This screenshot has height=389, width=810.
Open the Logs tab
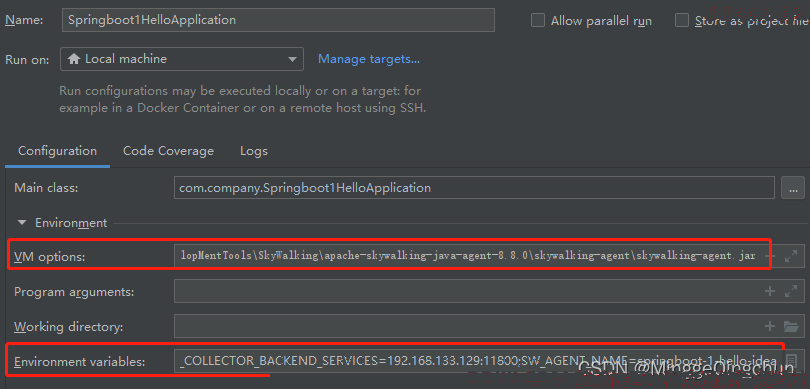[254, 151]
